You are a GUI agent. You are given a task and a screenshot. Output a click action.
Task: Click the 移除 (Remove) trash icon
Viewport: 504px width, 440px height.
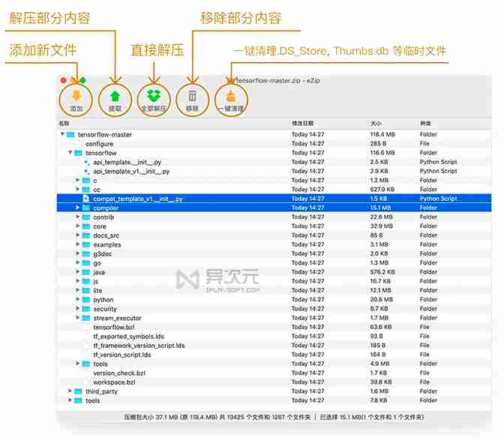point(192,96)
